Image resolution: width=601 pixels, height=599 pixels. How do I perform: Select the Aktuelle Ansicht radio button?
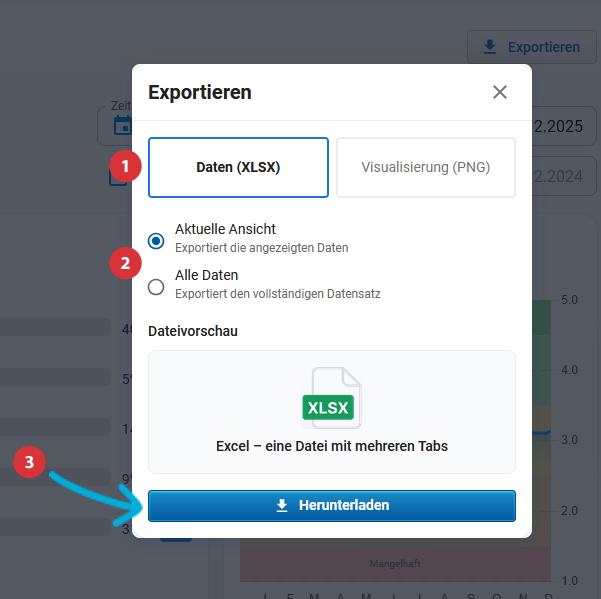[x=156, y=240]
